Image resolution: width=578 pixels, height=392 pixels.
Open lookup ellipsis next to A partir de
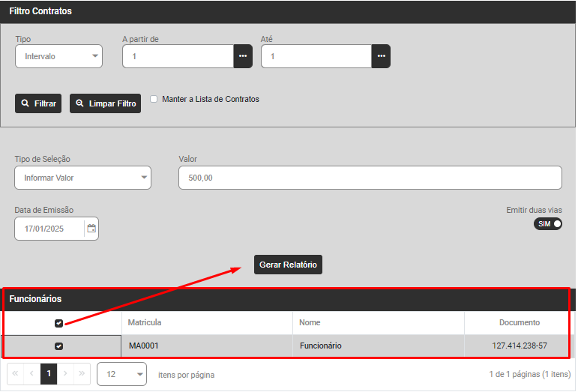[x=243, y=56]
